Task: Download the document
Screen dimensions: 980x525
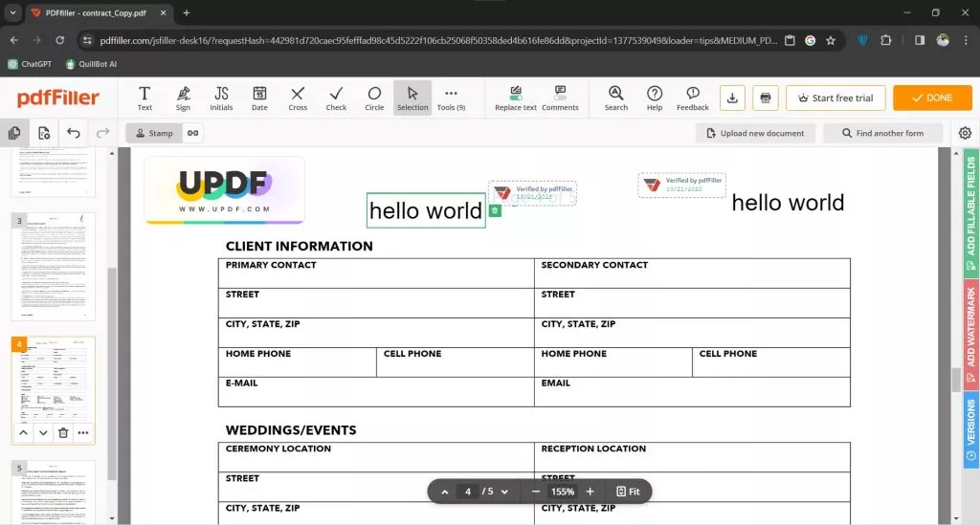Action: tap(732, 98)
